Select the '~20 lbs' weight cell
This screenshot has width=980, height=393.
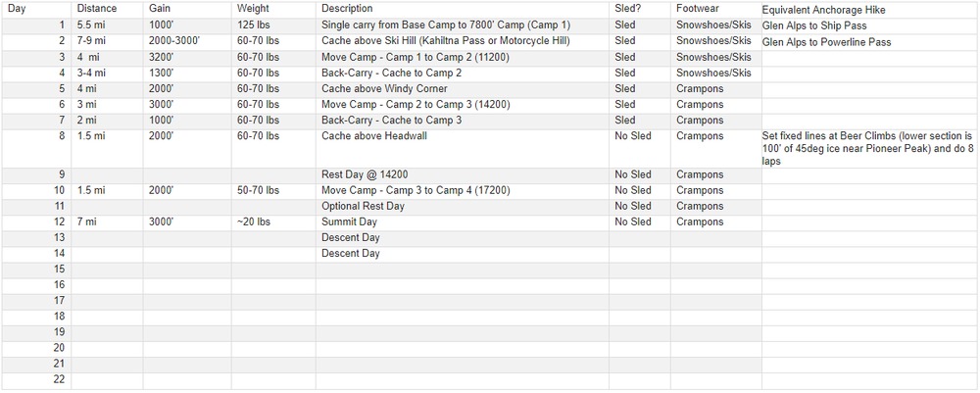tap(252, 222)
